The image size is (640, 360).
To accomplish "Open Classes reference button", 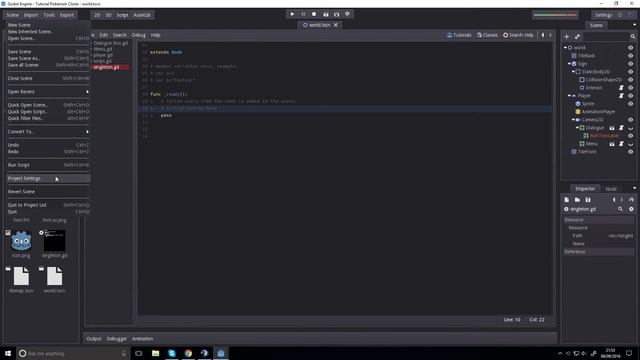I will [487, 35].
